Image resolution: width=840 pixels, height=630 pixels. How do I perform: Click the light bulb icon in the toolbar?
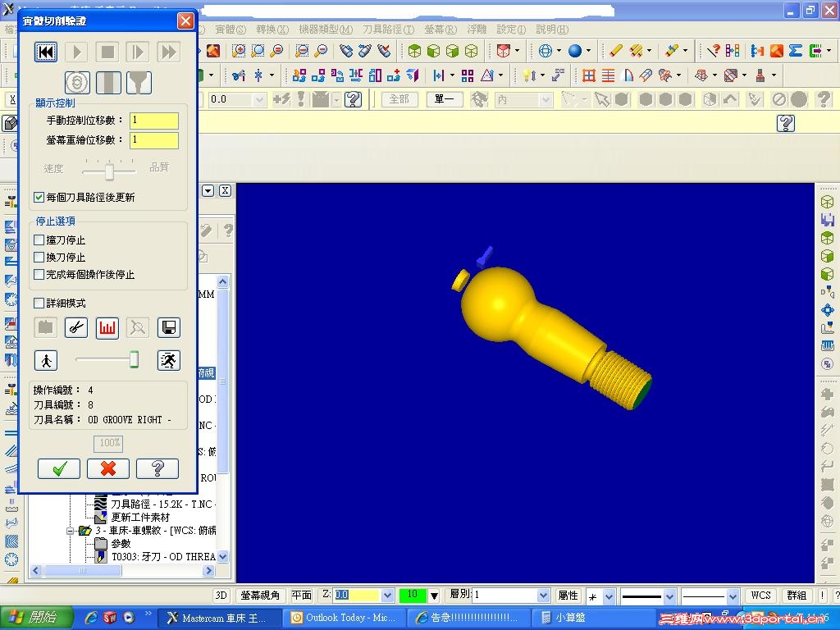(x=527, y=75)
